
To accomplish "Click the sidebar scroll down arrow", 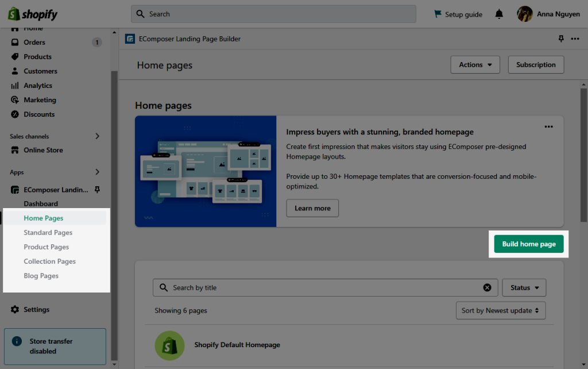I will [x=114, y=364].
